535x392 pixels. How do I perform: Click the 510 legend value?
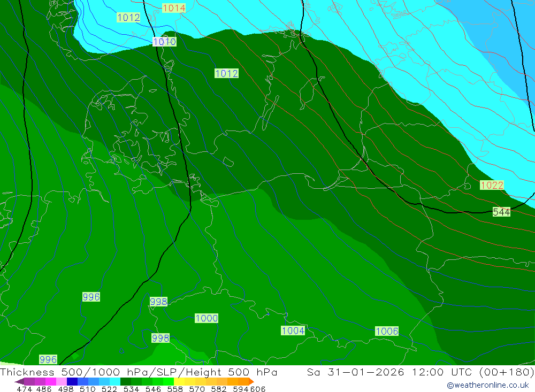pos(87,389)
